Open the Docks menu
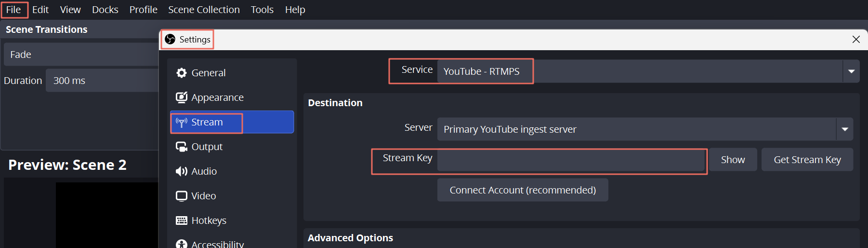The height and width of the screenshot is (248, 868). click(x=105, y=10)
